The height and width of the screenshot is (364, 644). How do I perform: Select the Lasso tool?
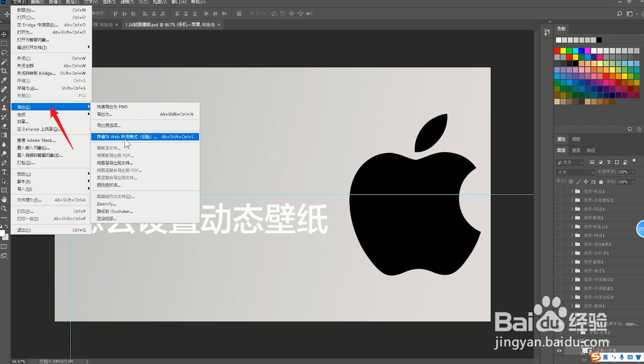(x=4, y=53)
